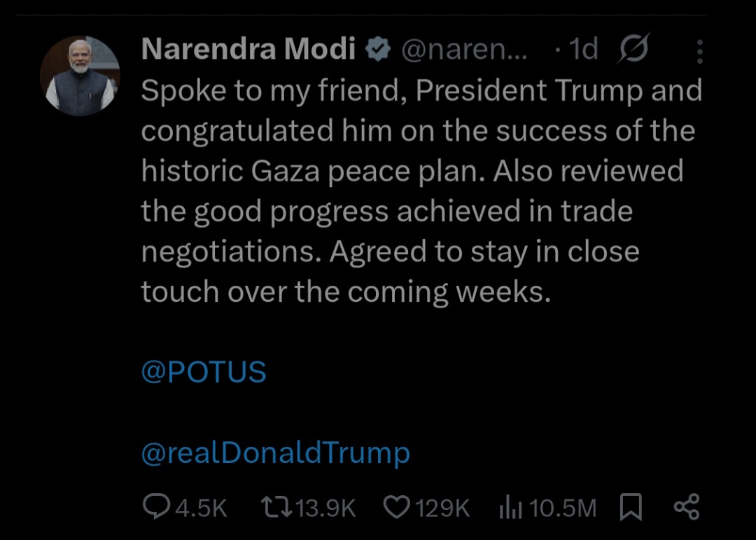Click the 10.5M views count
This screenshot has width=756, height=540.
(x=563, y=508)
